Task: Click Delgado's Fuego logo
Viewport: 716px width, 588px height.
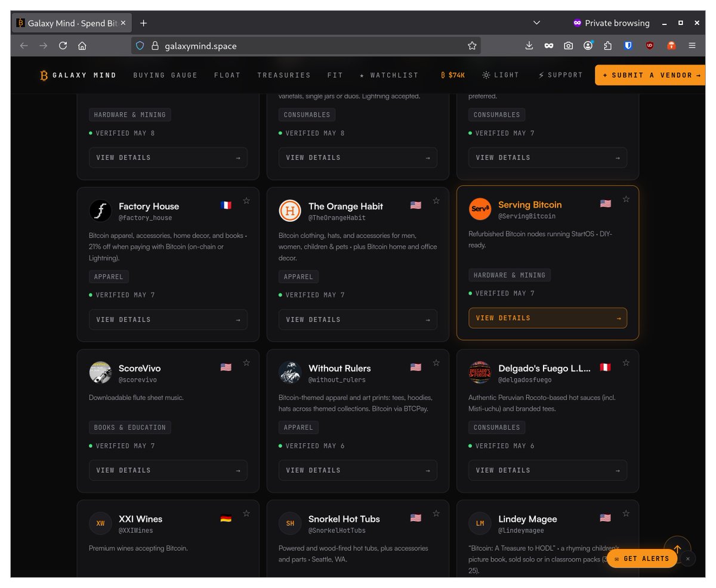Action: [x=480, y=373]
